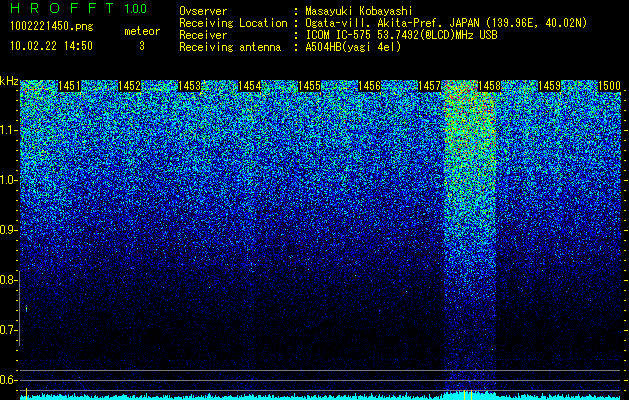Click the 1451 time marker
629x400 pixels.
69,86
